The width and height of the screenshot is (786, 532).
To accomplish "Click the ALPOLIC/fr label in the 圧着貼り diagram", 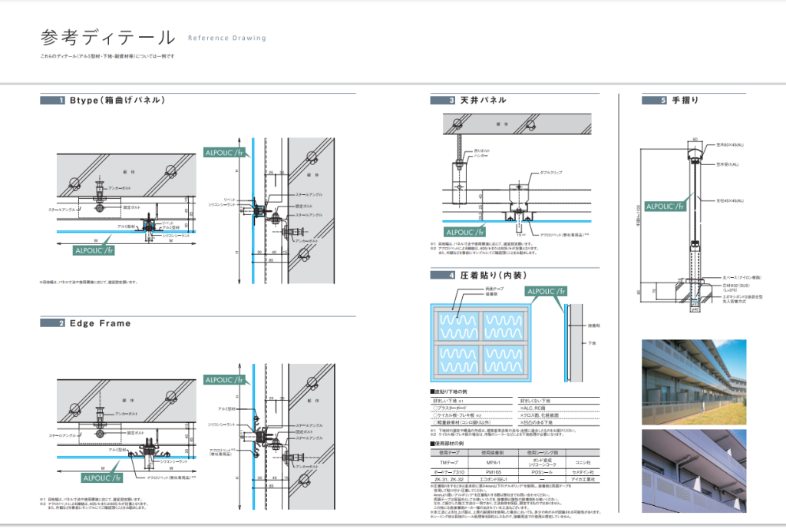I will coord(547,291).
